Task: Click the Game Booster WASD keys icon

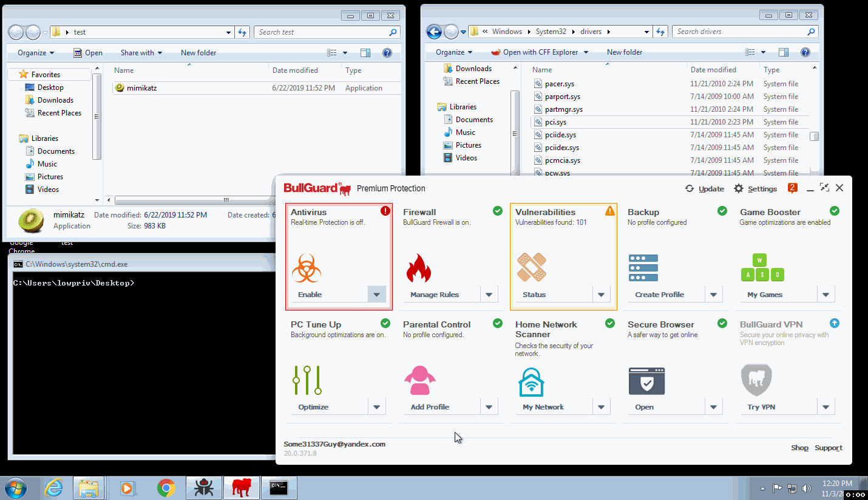Action: (762, 268)
